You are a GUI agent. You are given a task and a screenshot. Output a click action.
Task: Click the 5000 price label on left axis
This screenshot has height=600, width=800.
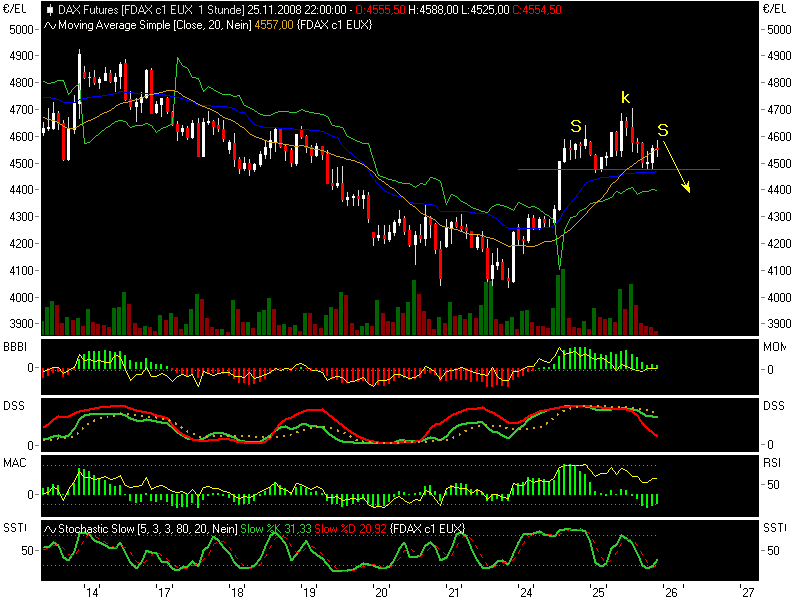point(21,30)
